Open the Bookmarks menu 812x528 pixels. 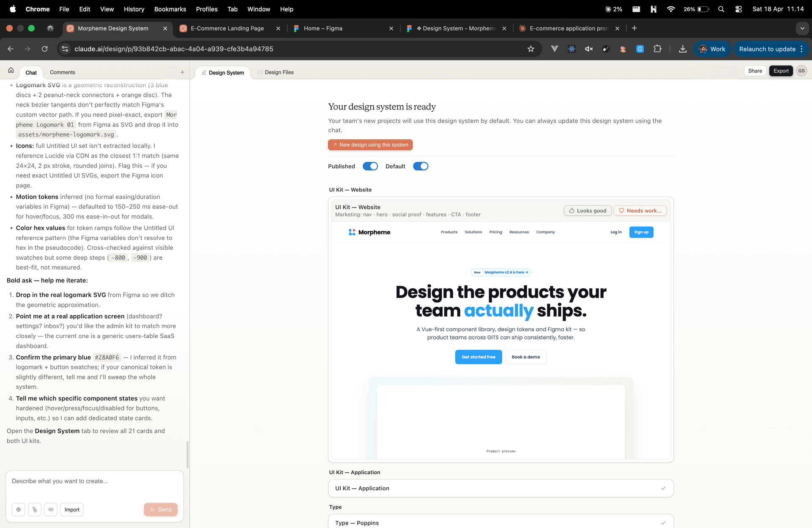(170, 9)
